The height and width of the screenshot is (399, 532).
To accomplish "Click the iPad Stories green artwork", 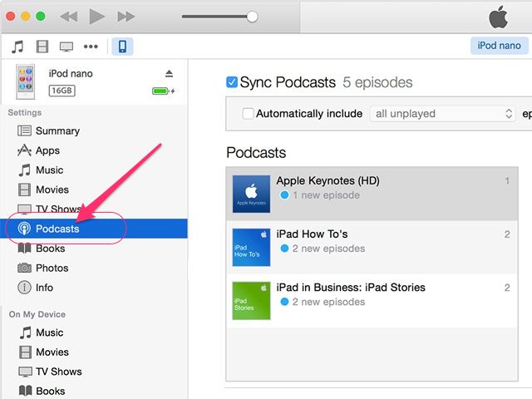I will [x=251, y=301].
